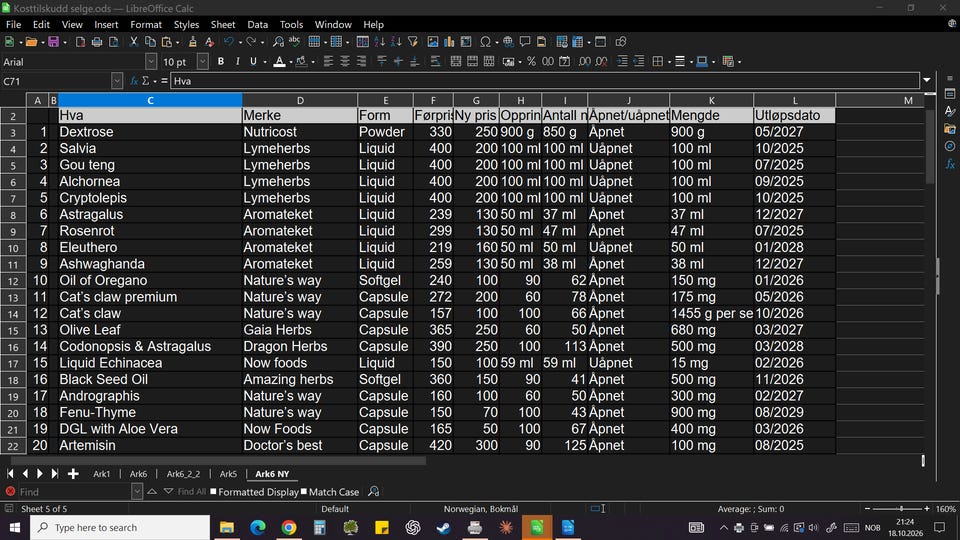Click the Insert Chart icon
This screenshot has width=960, height=540.
pos(449,42)
